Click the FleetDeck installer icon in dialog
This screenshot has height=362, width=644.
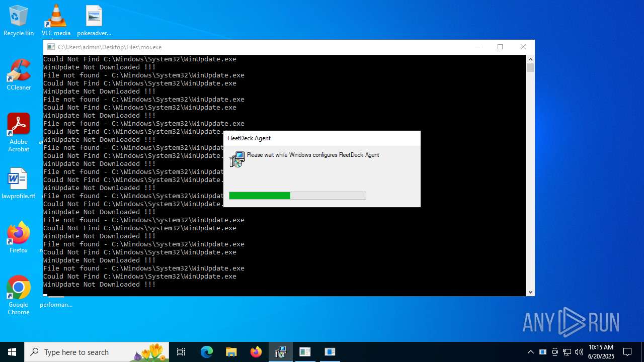(x=237, y=159)
